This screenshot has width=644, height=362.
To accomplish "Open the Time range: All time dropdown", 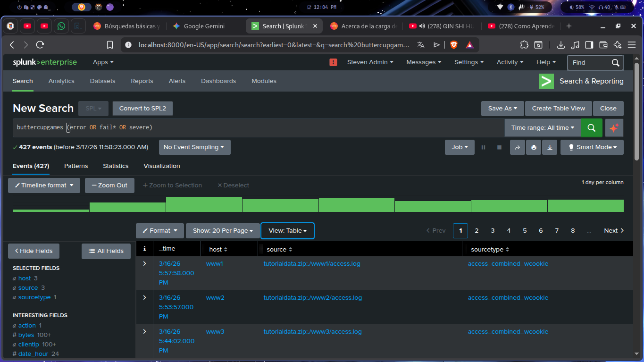I will tap(543, 128).
